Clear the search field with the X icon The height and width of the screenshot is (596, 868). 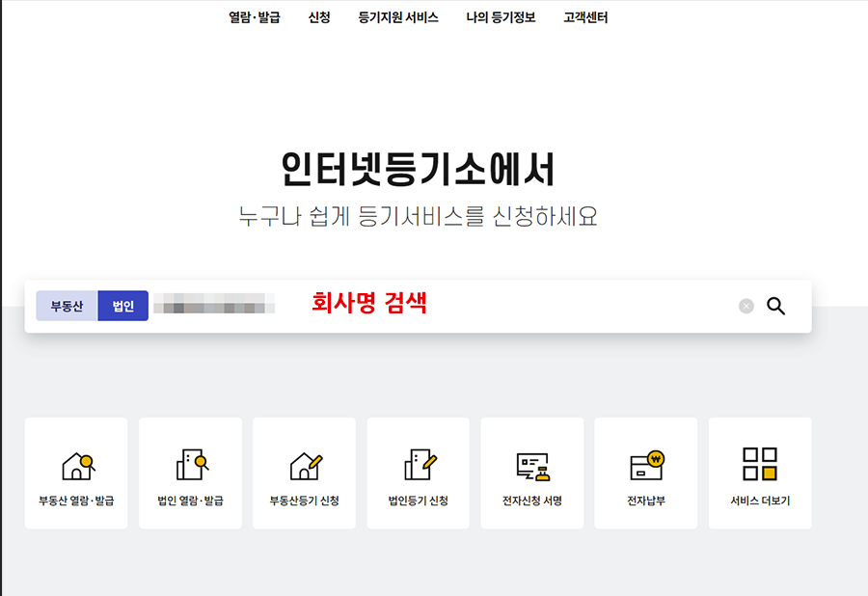746,306
